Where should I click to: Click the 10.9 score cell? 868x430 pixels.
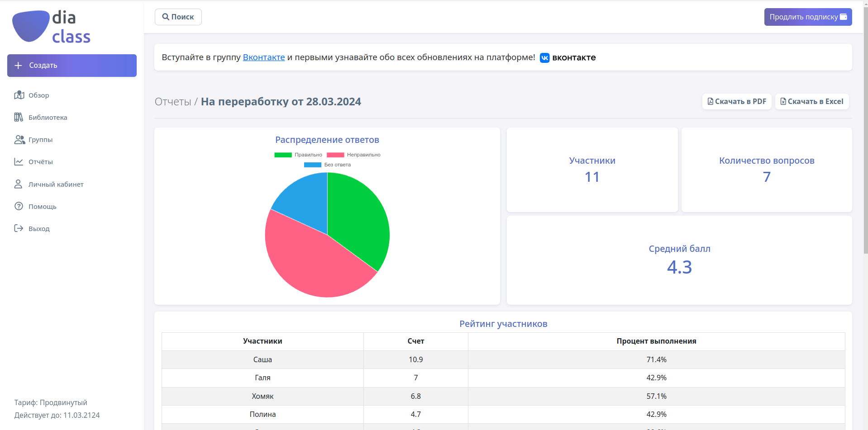[x=416, y=360]
